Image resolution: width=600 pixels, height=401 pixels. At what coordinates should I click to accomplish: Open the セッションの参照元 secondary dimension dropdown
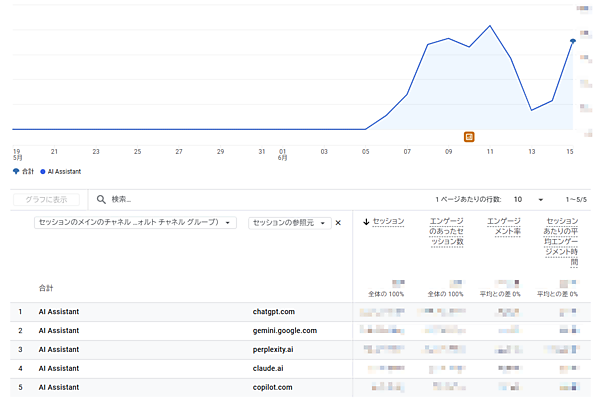(x=289, y=223)
